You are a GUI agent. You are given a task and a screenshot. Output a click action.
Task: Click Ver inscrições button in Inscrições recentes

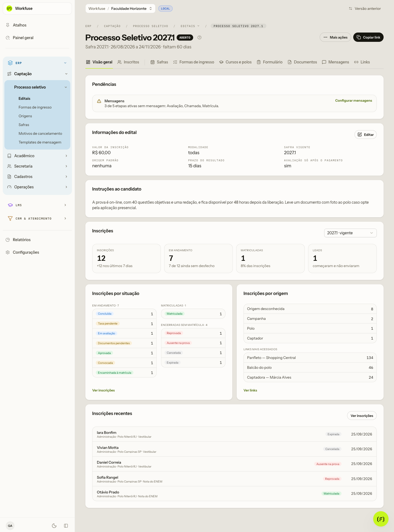click(x=362, y=416)
